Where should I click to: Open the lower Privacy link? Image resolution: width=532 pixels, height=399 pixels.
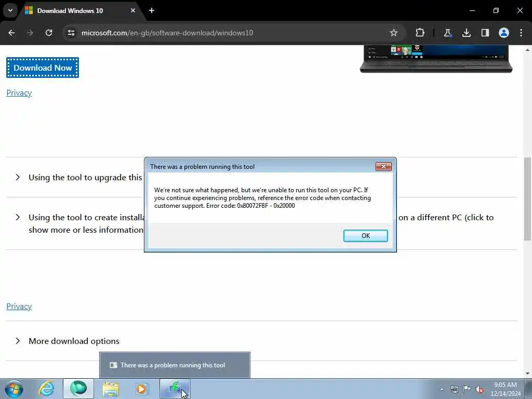pos(19,307)
